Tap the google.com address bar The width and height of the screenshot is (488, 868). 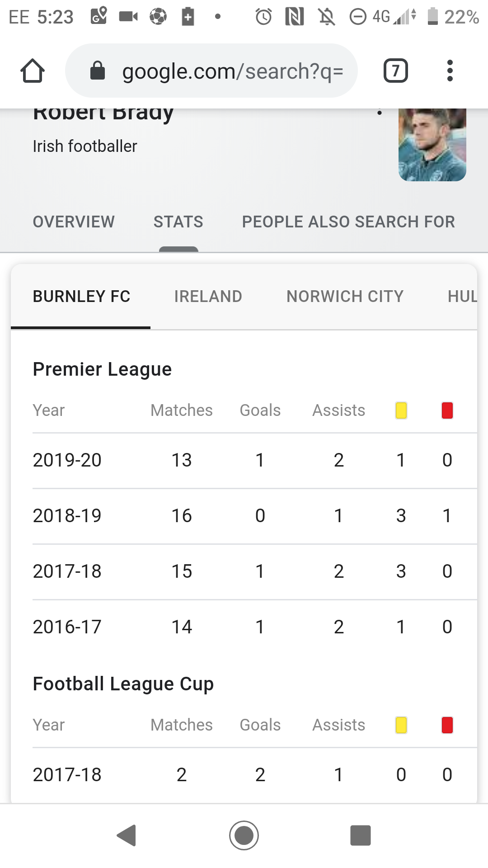(x=232, y=71)
